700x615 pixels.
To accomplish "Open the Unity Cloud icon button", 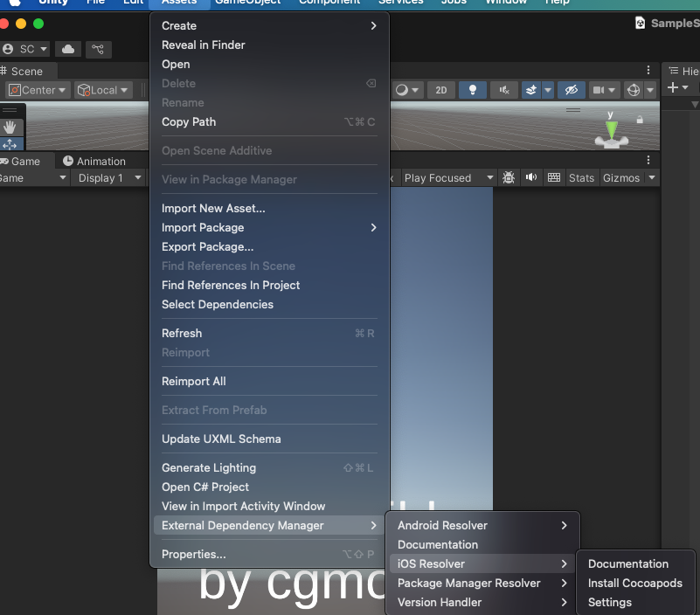I will (68, 49).
